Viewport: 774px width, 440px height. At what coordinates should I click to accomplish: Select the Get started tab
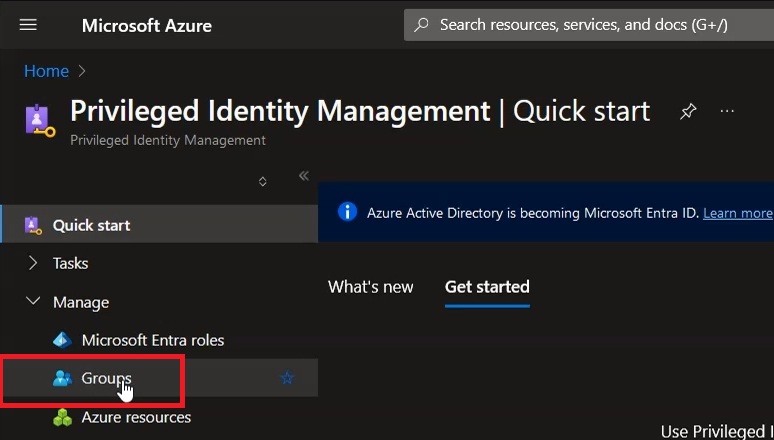tap(487, 287)
